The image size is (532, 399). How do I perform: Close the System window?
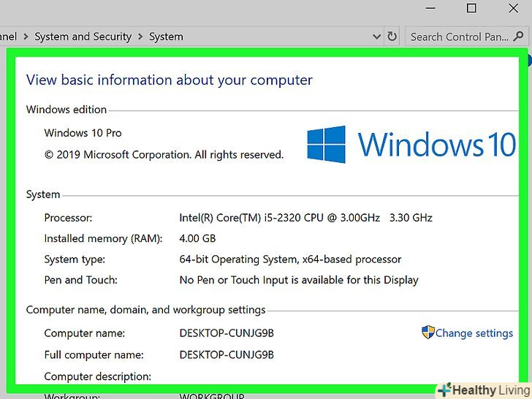(514, 8)
